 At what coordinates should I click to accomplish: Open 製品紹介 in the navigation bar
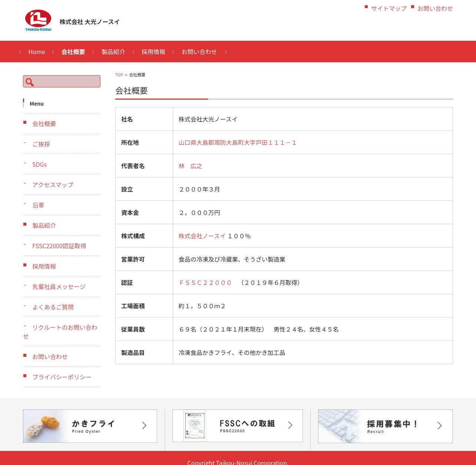point(113,52)
